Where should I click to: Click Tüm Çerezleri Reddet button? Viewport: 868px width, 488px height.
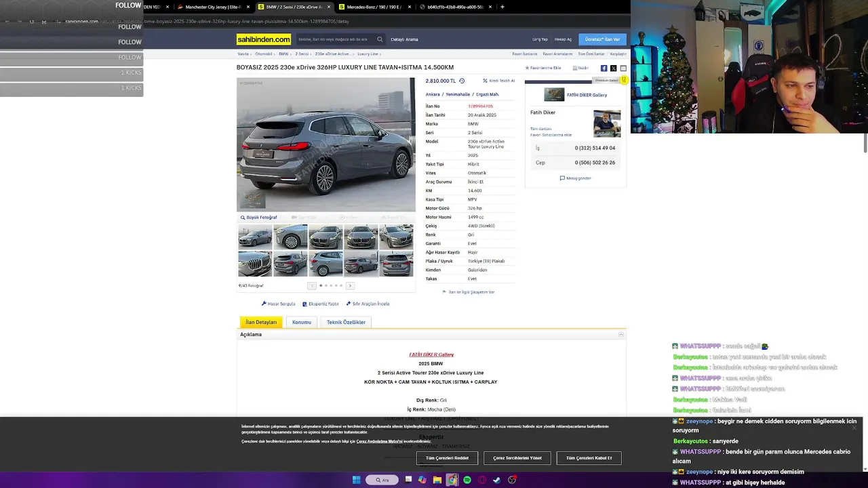coord(447,458)
